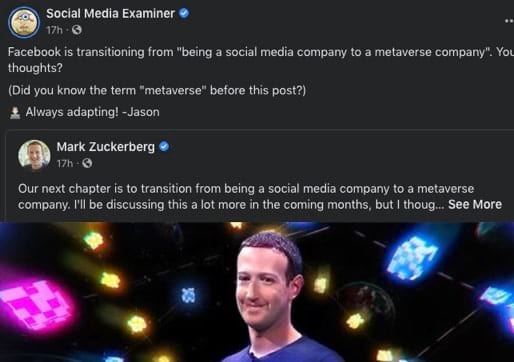The image size is (514, 362).
Task: Click the globe audience icon on shared post
Action: tap(87, 163)
